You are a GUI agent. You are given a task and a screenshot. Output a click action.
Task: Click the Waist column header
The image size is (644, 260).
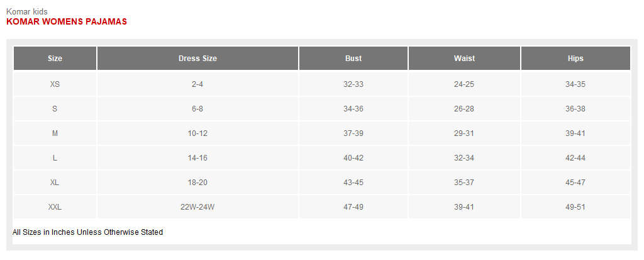pyautogui.click(x=464, y=59)
